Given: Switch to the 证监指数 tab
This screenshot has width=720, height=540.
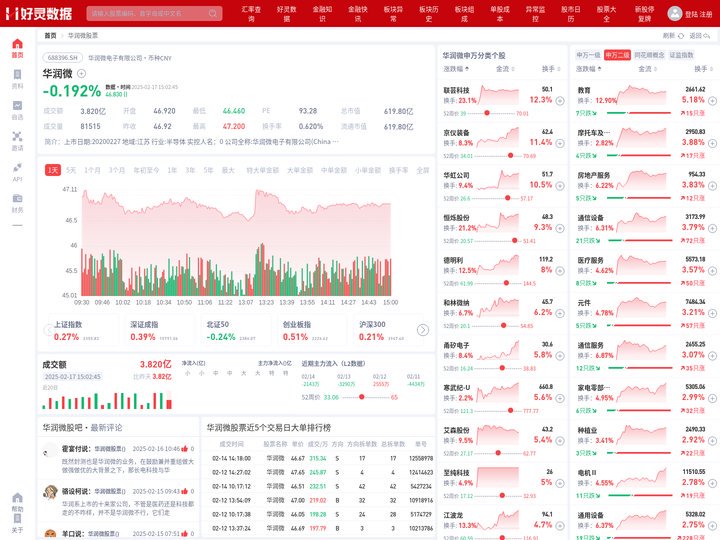Looking at the screenshot, I should pos(681,55).
